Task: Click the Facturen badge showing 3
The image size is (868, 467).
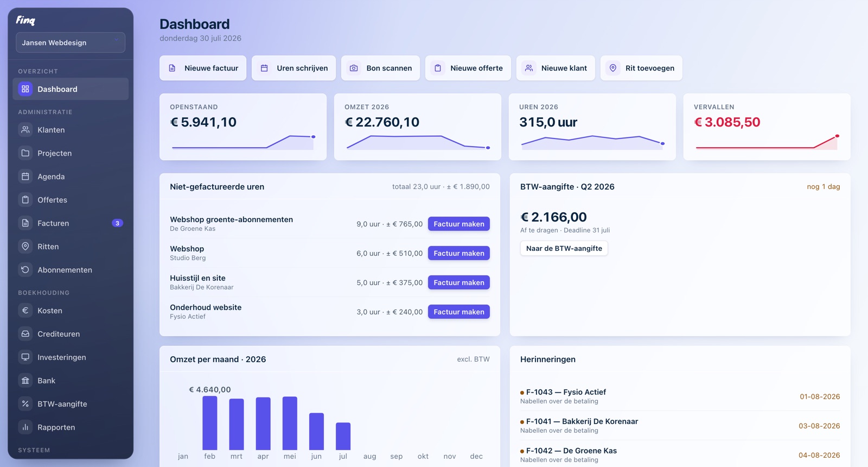Action: click(x=117, y=223)
